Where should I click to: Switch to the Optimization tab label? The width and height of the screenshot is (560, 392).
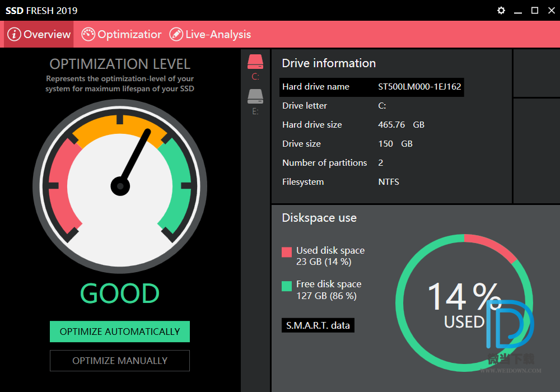tap(129, 34)
